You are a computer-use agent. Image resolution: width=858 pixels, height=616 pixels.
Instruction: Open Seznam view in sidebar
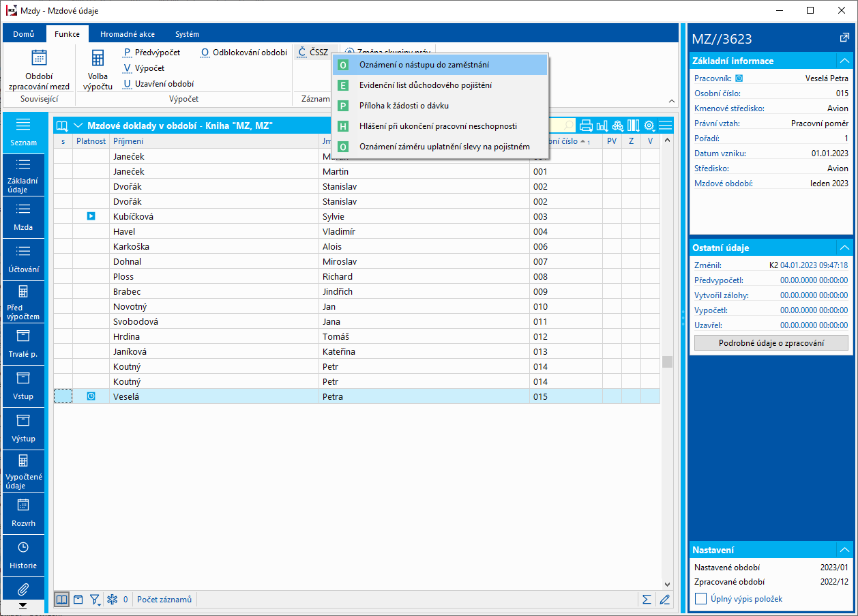[x=23, y=133]
